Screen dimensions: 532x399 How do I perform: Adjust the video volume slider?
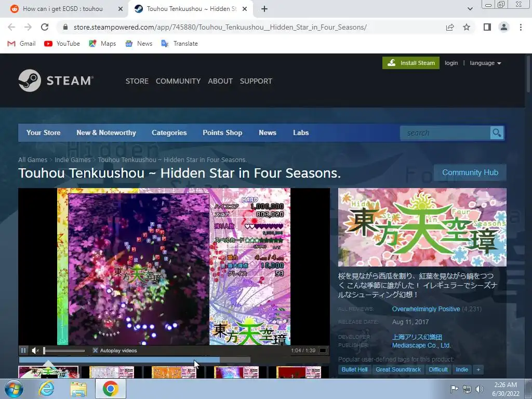point(64,351)
